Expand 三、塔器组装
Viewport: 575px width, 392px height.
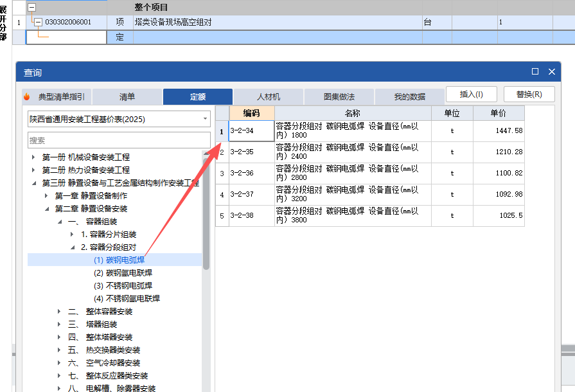click(59, 324)
